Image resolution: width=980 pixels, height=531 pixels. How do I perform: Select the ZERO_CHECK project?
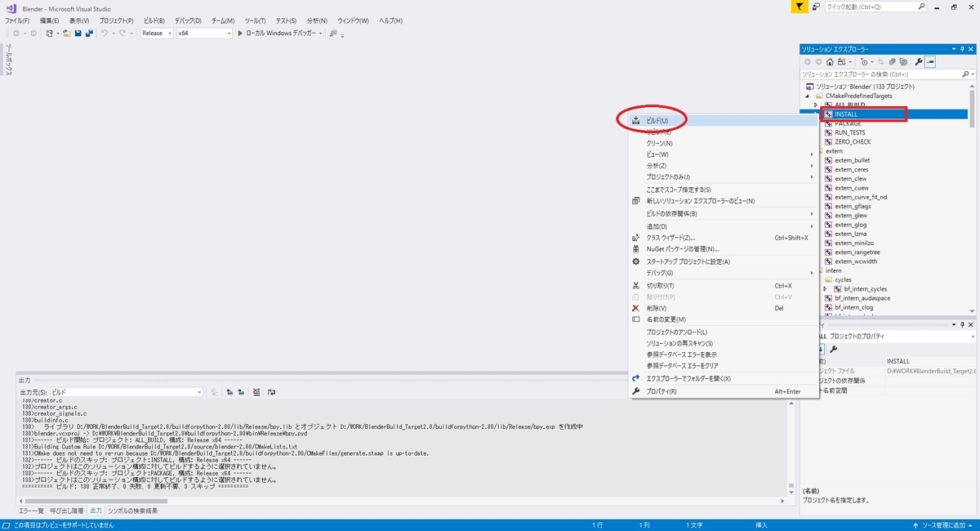(852, 141)
